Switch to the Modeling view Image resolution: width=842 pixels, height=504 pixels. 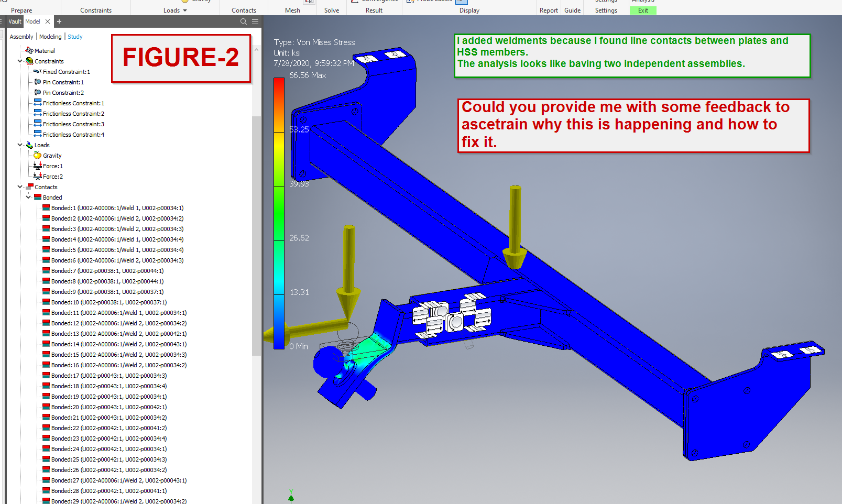pyautogui.click(x=50, y=37)
